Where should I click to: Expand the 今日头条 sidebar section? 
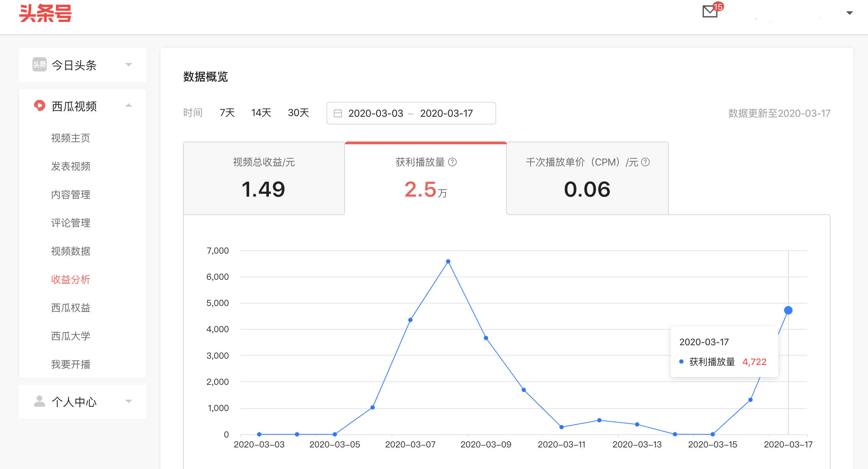pyautogui.click(x=129, y=65)
